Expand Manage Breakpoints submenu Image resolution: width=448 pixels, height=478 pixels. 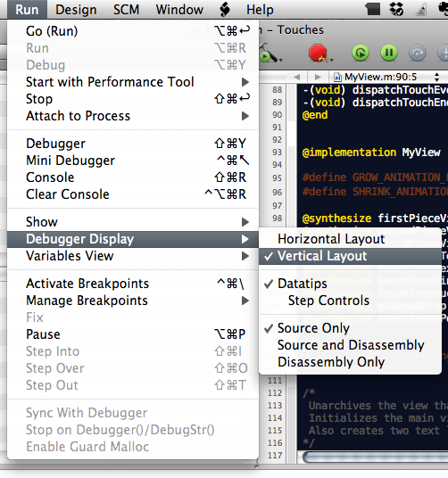coord(133,301)
